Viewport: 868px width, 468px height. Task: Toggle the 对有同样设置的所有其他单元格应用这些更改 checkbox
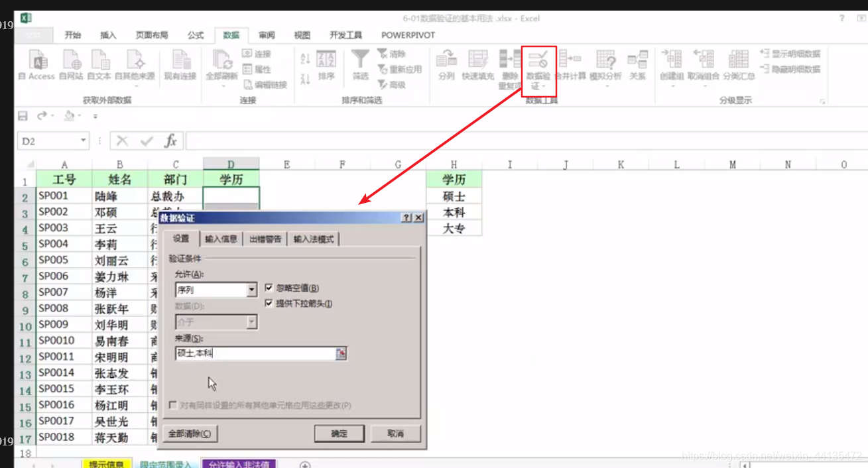[x=173, y=404]
